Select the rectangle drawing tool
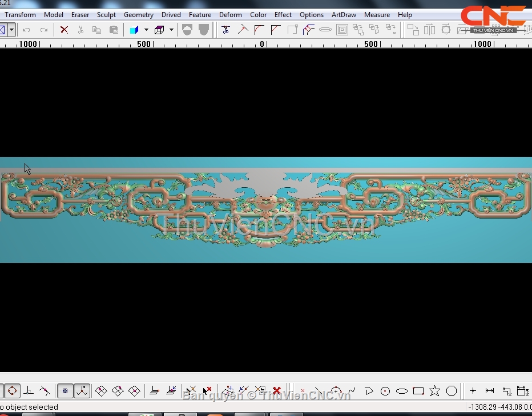The height and width of the screenshot is (416, 532). 418,391
